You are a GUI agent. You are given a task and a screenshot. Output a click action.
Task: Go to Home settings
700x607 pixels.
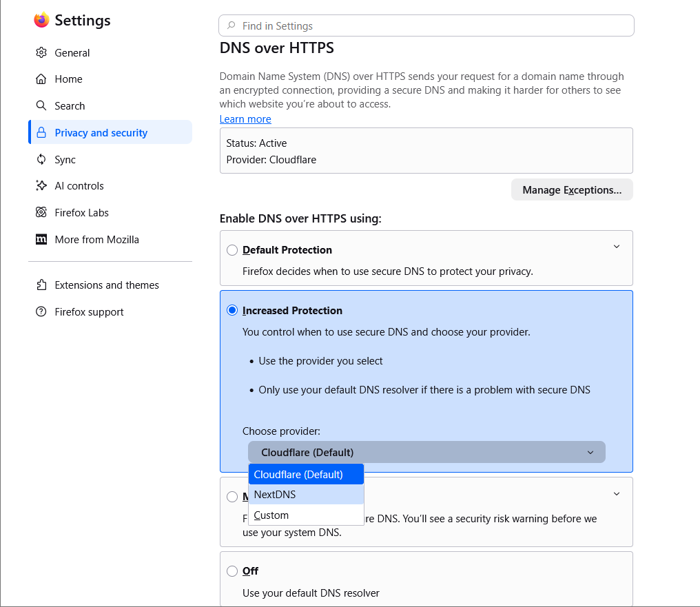click(x=110, y=79)
